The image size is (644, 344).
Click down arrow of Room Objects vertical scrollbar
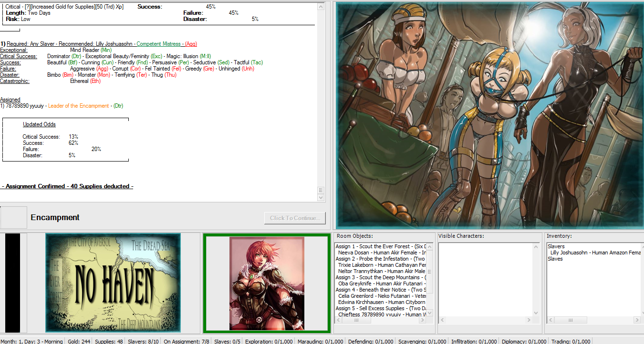[429, 313]
